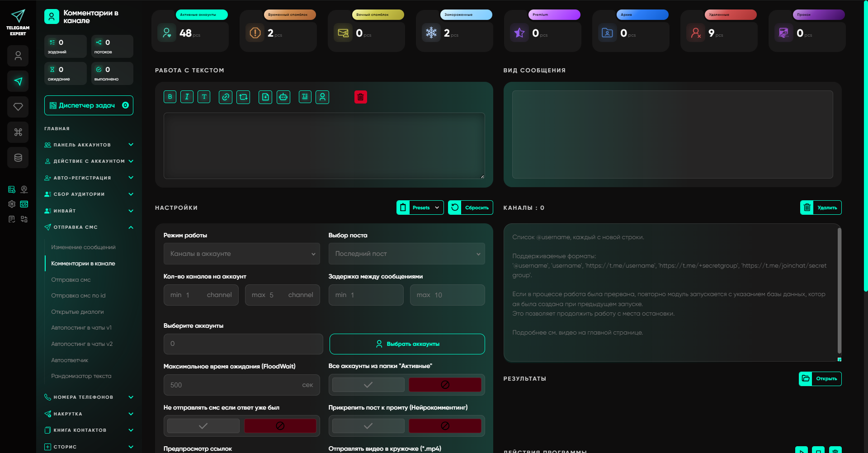868x453 pixels.
Task: Click the settings gear icon in sidebar
Action: click(12, 204)
